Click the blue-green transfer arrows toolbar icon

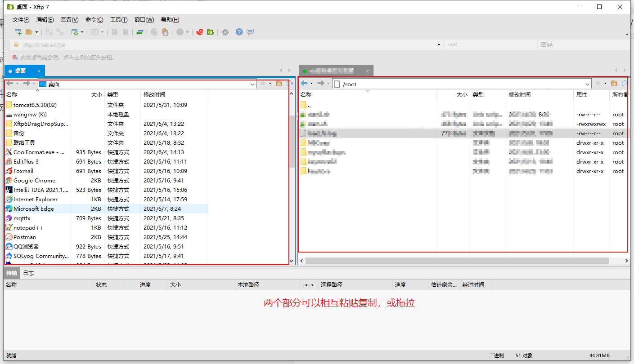click(x=140, y=32)
